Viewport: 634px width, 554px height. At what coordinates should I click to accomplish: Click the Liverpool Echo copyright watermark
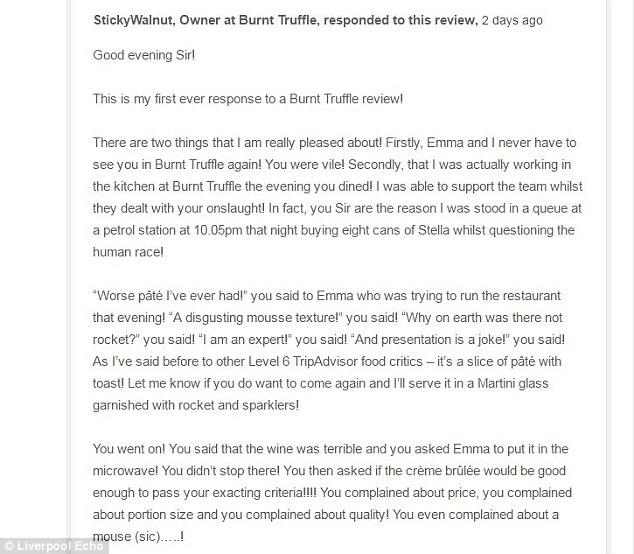coord(54,546)
